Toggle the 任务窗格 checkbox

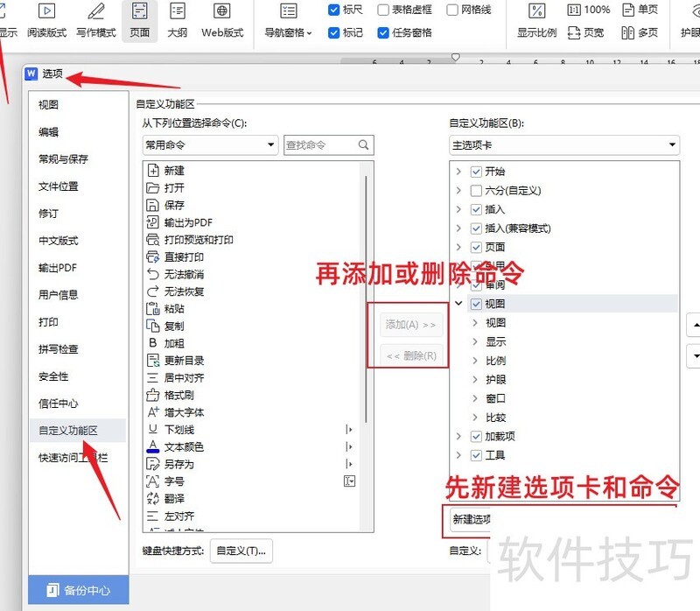tap(383, 32)
